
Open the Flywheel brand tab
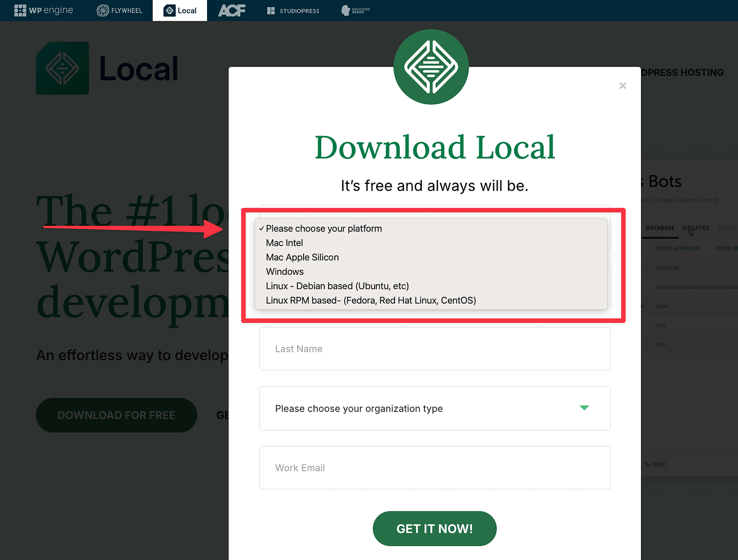[119, 10]
